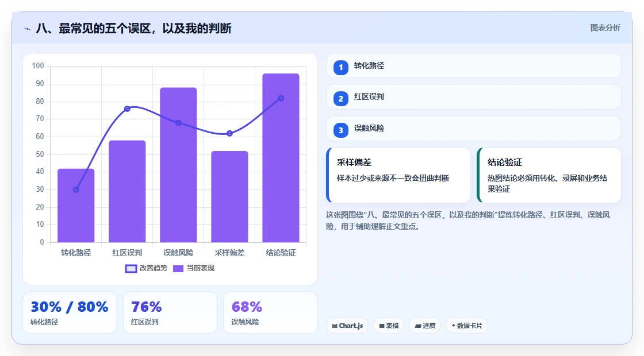
Task: Click the 表格 tag
Action: tap(389, 325)
